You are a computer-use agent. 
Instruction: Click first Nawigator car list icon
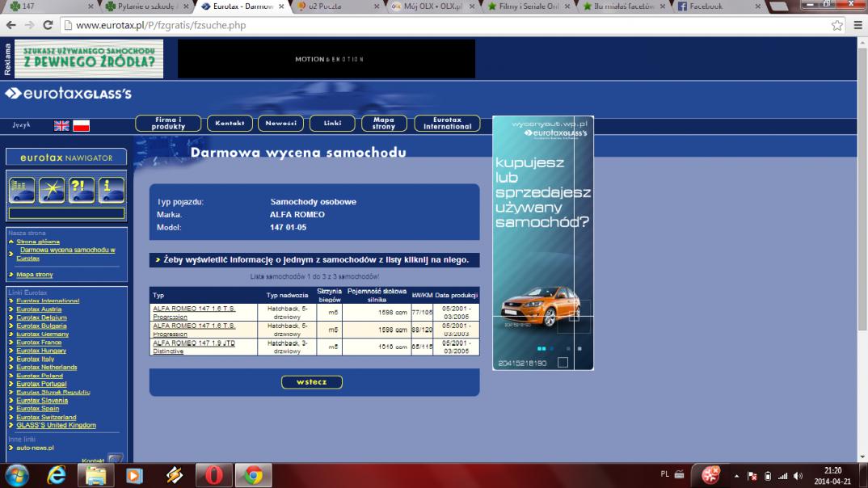click(x=22, y=191)
